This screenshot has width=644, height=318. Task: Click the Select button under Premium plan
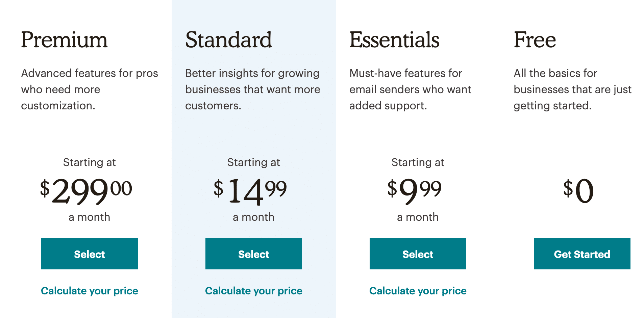tap(89, 254)
